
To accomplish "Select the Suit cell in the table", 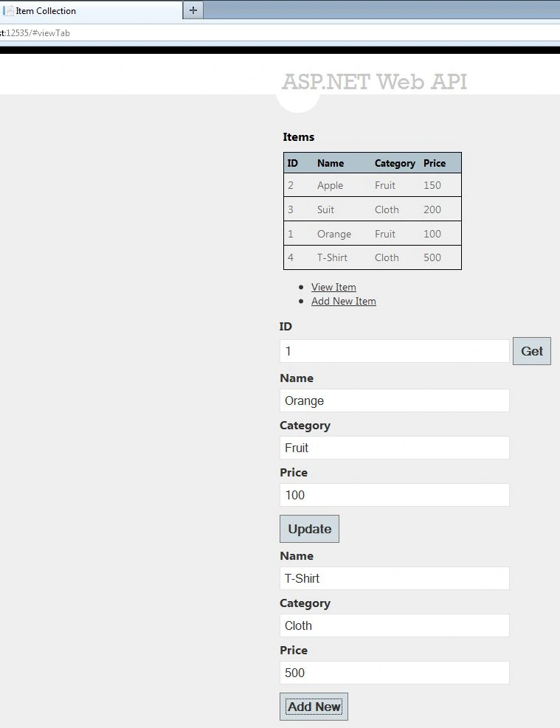I will click(x=325, y=210).
